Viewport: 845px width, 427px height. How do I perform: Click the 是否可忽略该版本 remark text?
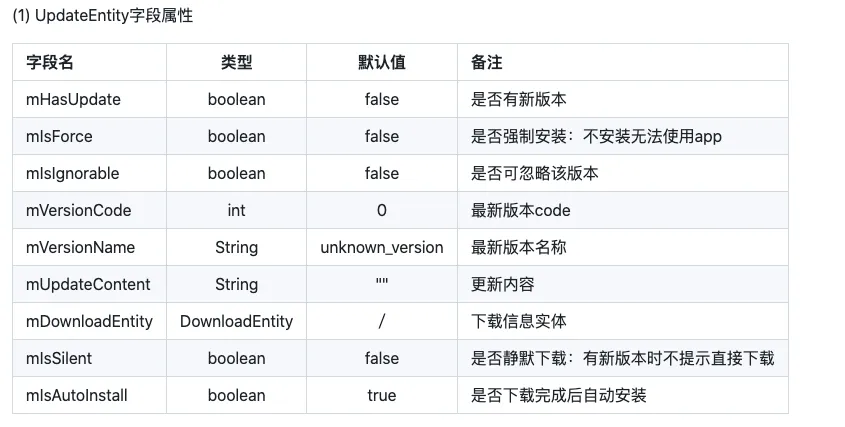[x=535, y=174]
